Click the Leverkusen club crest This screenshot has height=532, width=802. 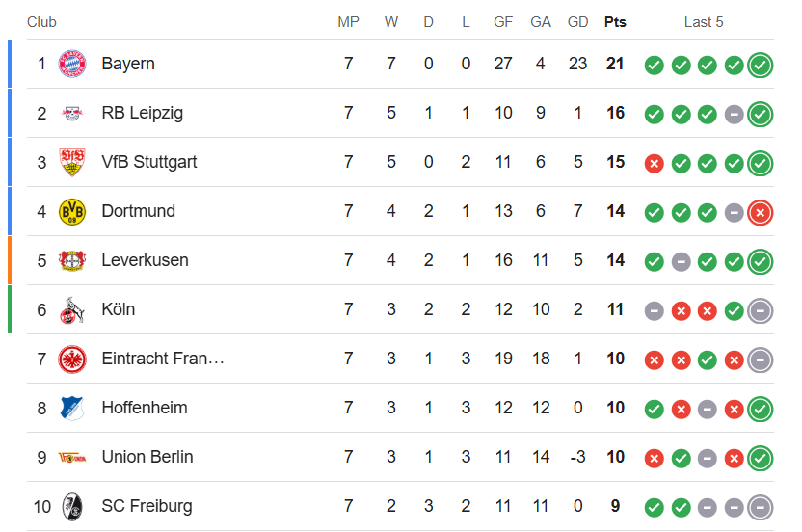point(72,260)
